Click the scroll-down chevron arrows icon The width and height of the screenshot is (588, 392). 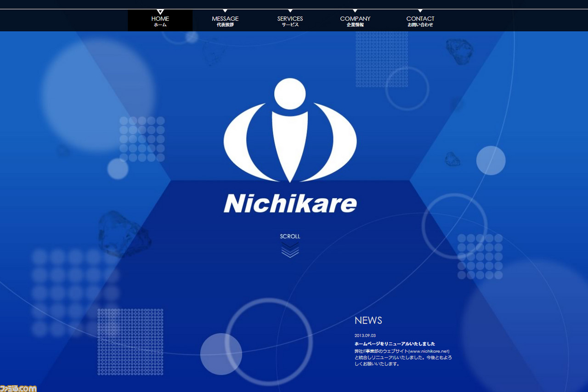(290, 250)
